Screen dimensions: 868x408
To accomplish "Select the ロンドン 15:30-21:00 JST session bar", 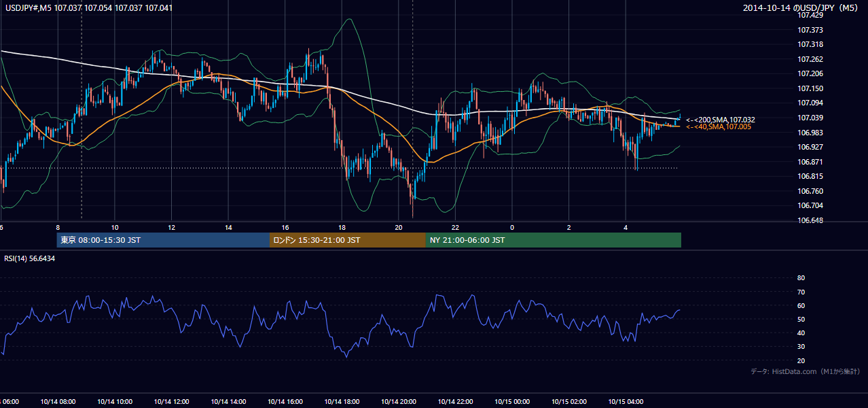I will click(x=348, y=240).
